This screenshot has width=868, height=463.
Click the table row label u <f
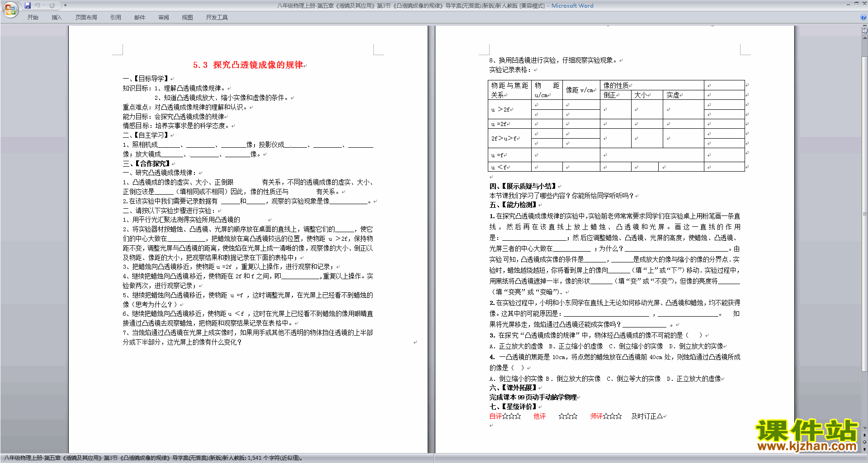[x=509, y=167]
